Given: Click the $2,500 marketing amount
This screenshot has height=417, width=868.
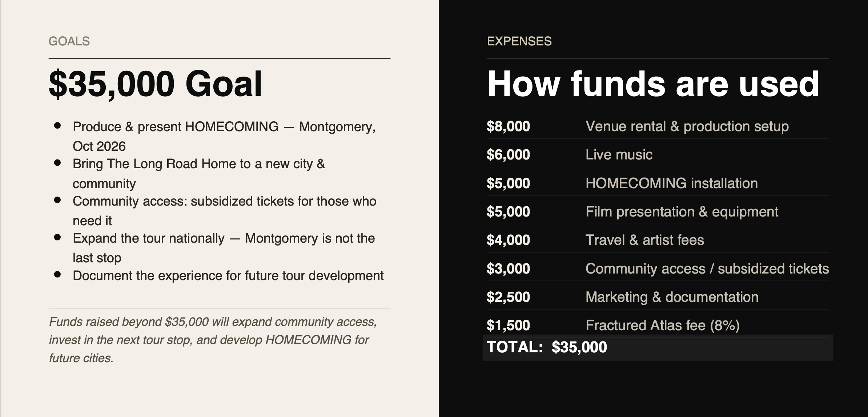Looking at the screenshot, I should pos(508,297).
